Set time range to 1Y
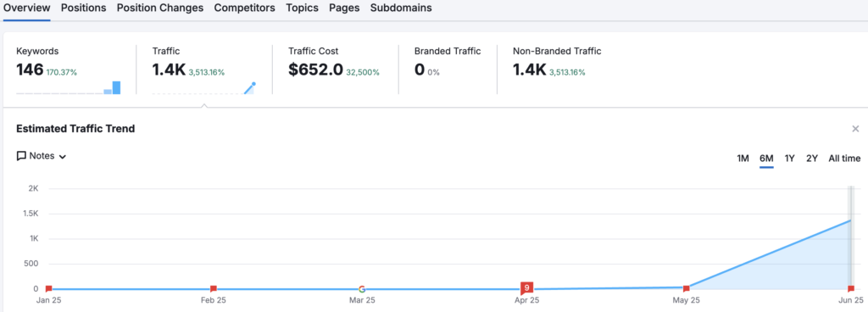Screen dimensions: 868x312 790,159
